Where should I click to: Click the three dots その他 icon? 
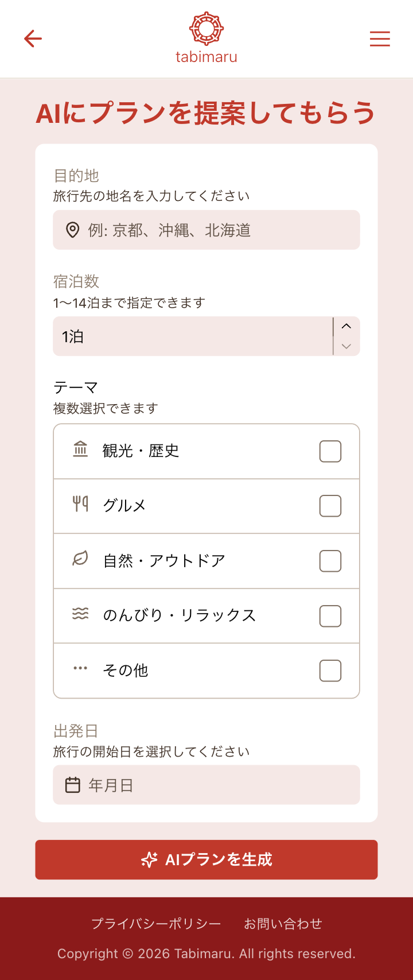click(x=80, y=669)
